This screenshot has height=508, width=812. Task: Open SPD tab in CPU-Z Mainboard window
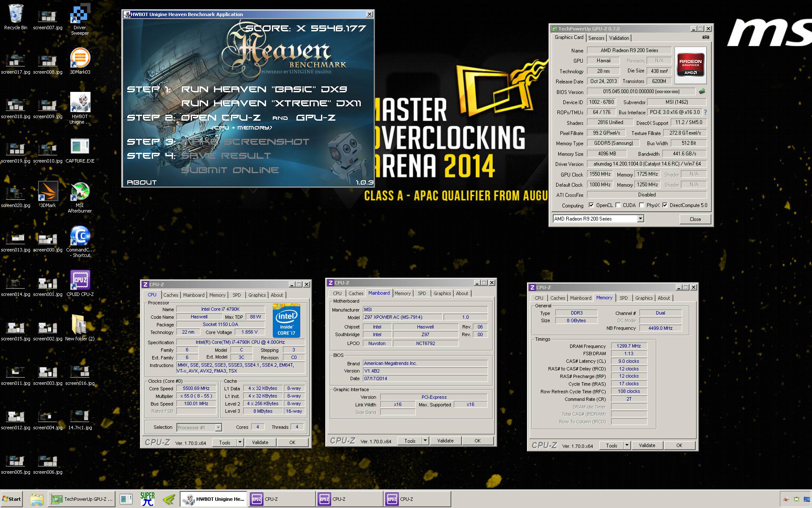point(422,293)
